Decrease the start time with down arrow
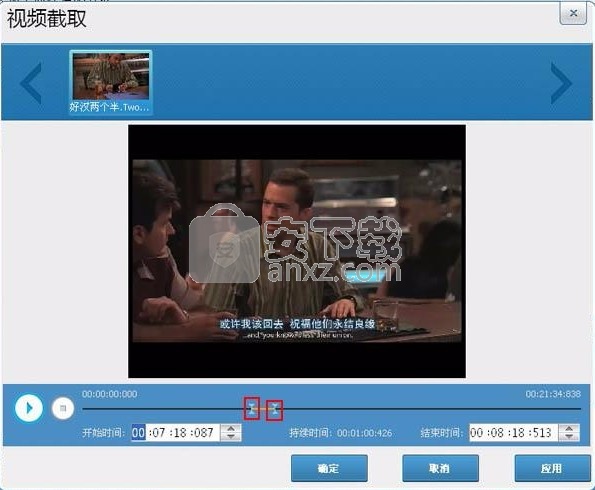 (x=231, y=437)
